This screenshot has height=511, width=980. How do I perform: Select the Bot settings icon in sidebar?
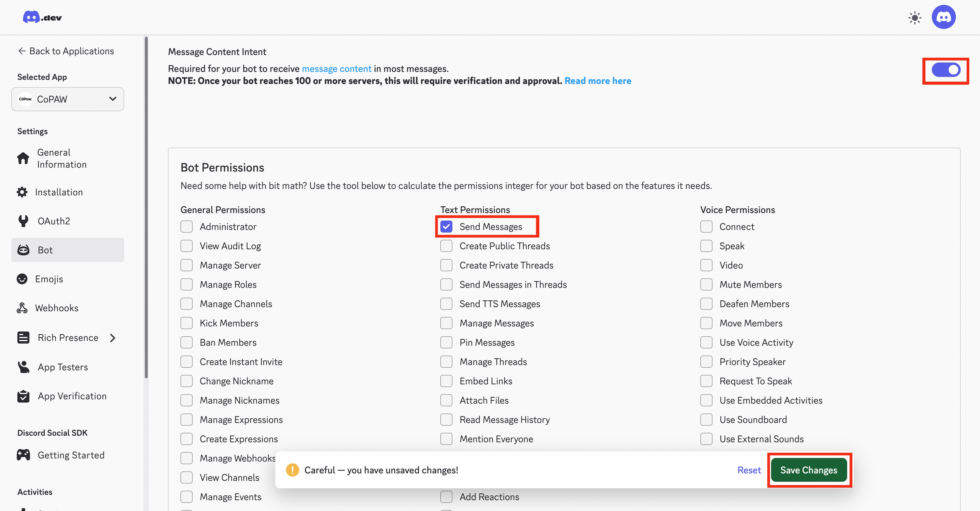point(23,250)
